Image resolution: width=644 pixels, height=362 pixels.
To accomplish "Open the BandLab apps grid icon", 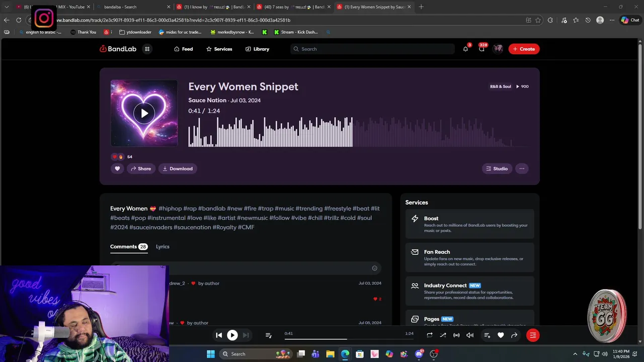I will click(x=147, y=49).
